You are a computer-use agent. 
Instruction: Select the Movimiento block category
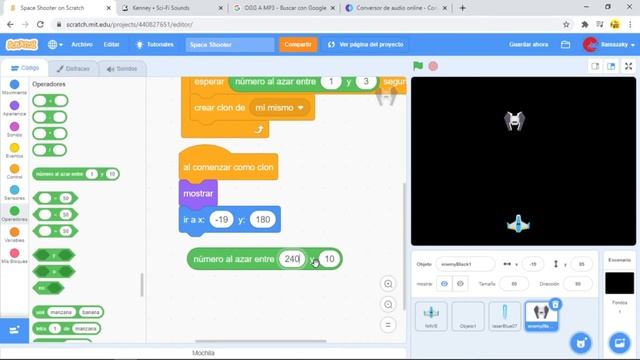click(14, 87)
